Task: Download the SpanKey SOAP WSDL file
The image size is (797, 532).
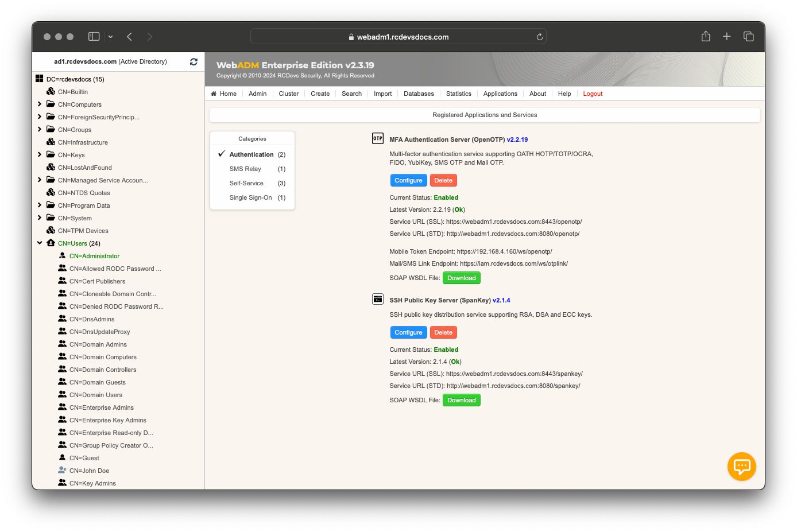Action: 461,400
